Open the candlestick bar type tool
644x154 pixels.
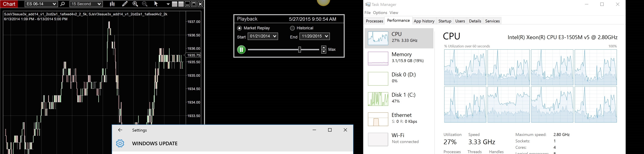point(112,4)
